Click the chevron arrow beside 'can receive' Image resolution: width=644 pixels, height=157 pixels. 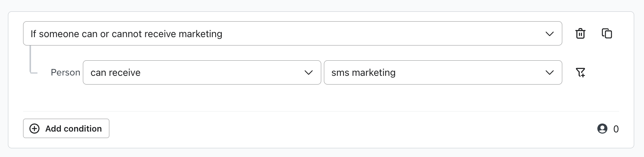[x=308, y=72]
